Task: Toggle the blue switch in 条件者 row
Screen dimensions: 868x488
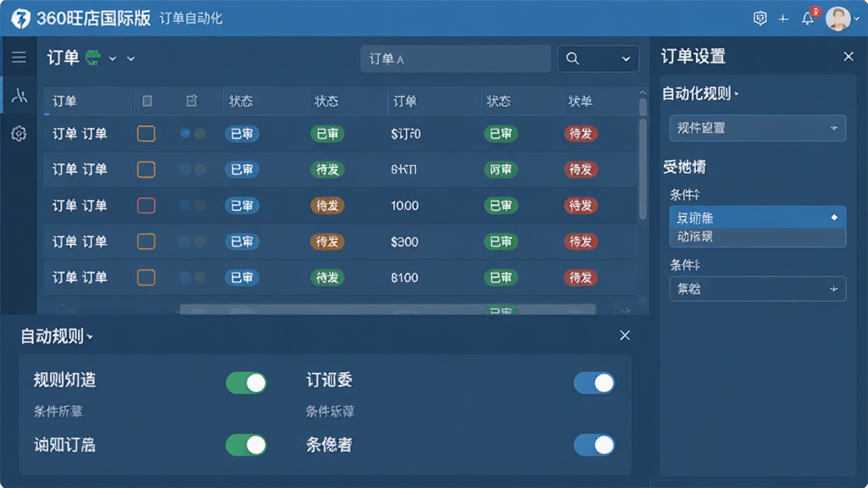Action: pyautogui.click(x=594, y=445)
